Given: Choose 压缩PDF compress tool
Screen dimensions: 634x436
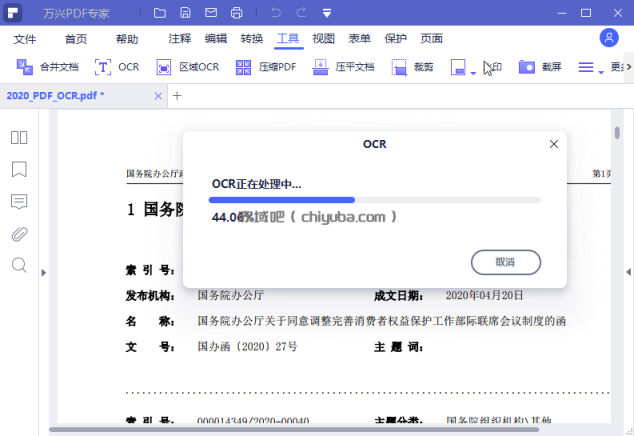Looking at the screenshot, I should 266,67.
